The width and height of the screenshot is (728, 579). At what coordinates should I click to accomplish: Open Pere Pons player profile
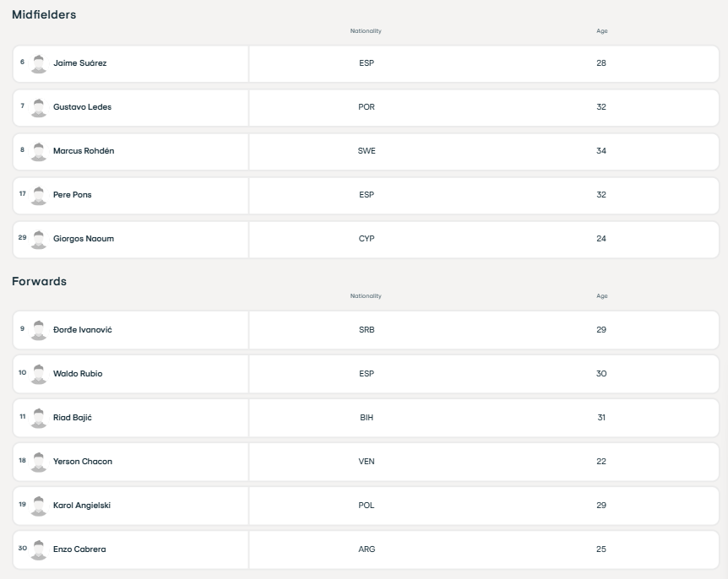73,195
